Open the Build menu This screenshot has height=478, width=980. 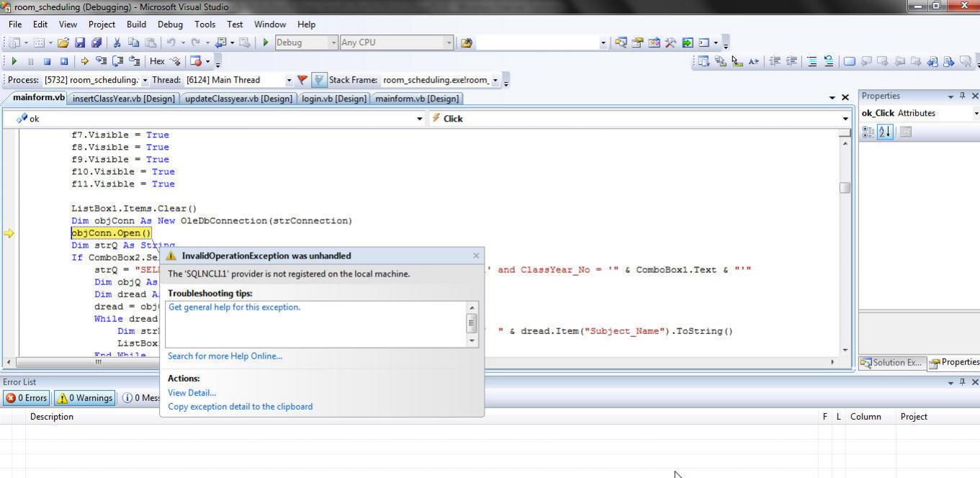point(136,24)
